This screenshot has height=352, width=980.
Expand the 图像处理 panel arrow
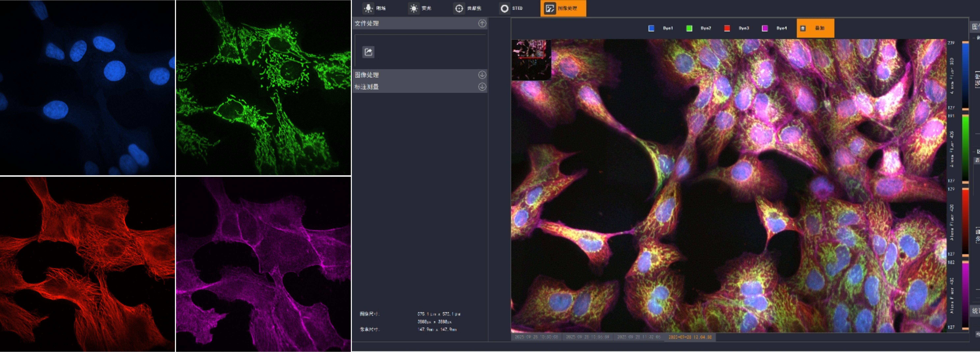482,75
